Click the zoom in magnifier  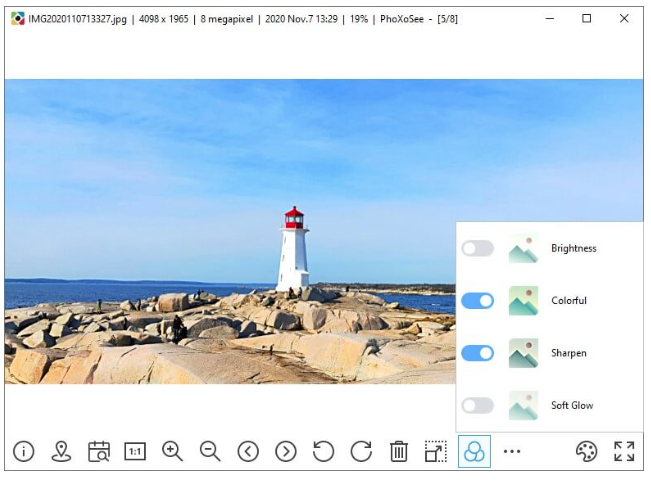click(x=173, y=451)
